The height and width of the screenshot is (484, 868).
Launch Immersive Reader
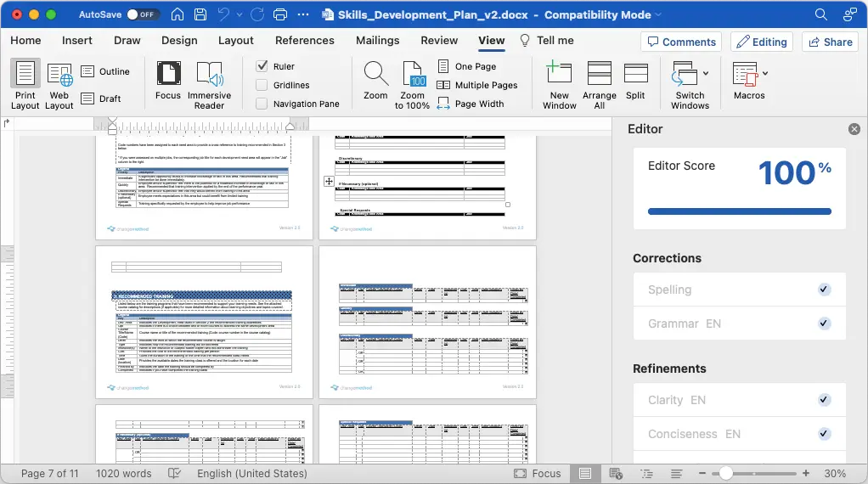(x=209, y=85)
